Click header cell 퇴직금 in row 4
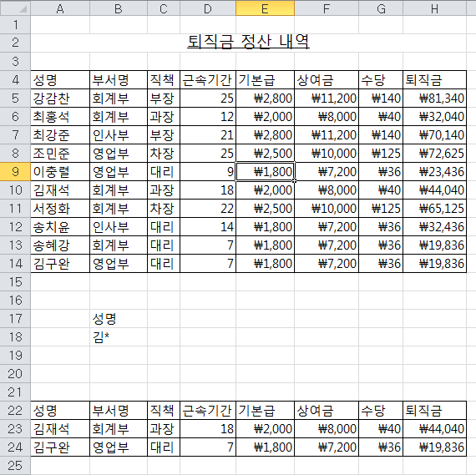Viewport: 476px width, 475px height. pyautogui.click(x=434, y=80)
